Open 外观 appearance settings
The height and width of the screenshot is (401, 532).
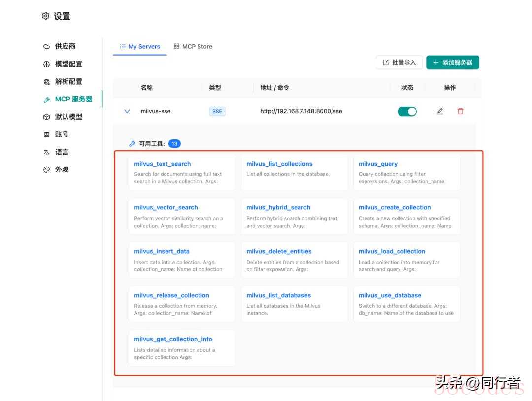click(62, 169)
